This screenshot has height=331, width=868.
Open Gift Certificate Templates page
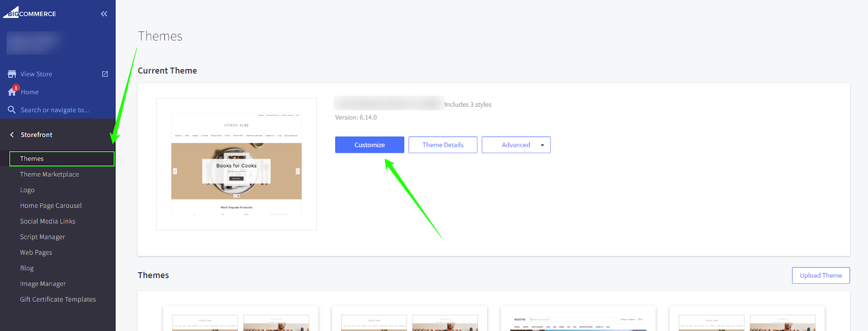pos(58,300)
